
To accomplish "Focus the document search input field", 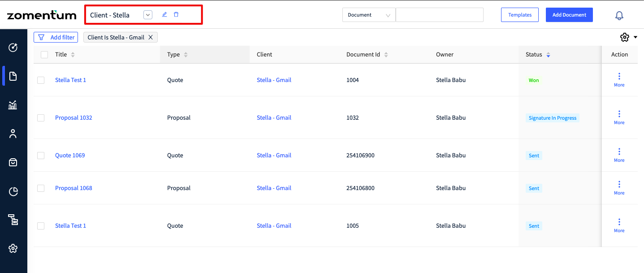I will (x=440, y=15).
